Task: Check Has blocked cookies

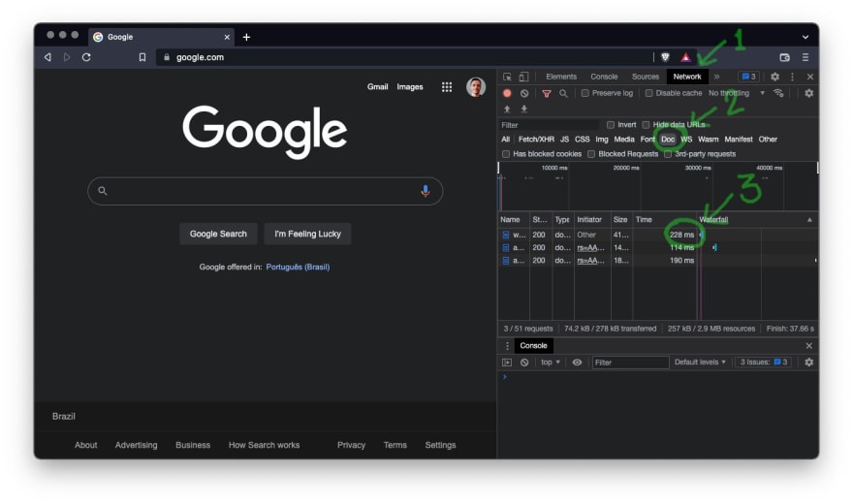Action: (x=506, y=154)
